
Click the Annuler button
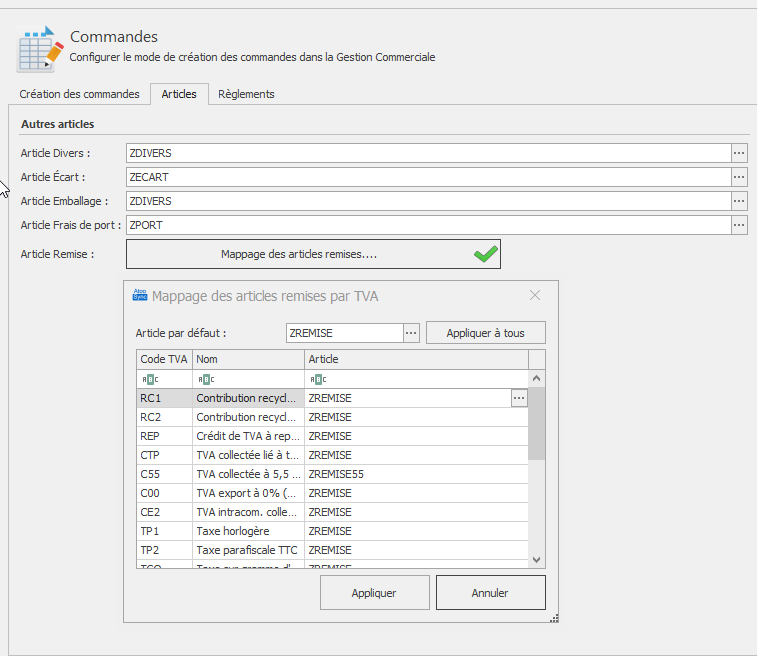click(491, 593)
